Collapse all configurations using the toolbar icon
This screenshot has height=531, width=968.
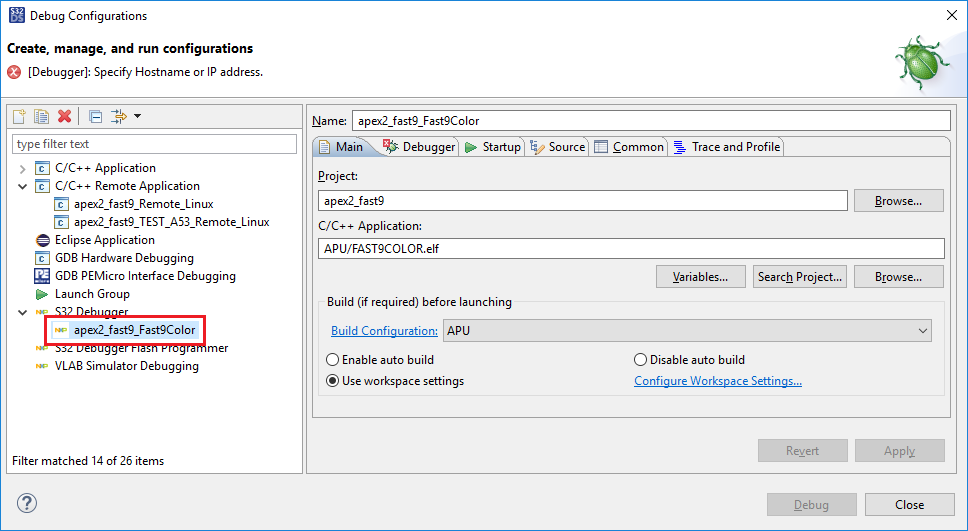click(x=95, y=117)
